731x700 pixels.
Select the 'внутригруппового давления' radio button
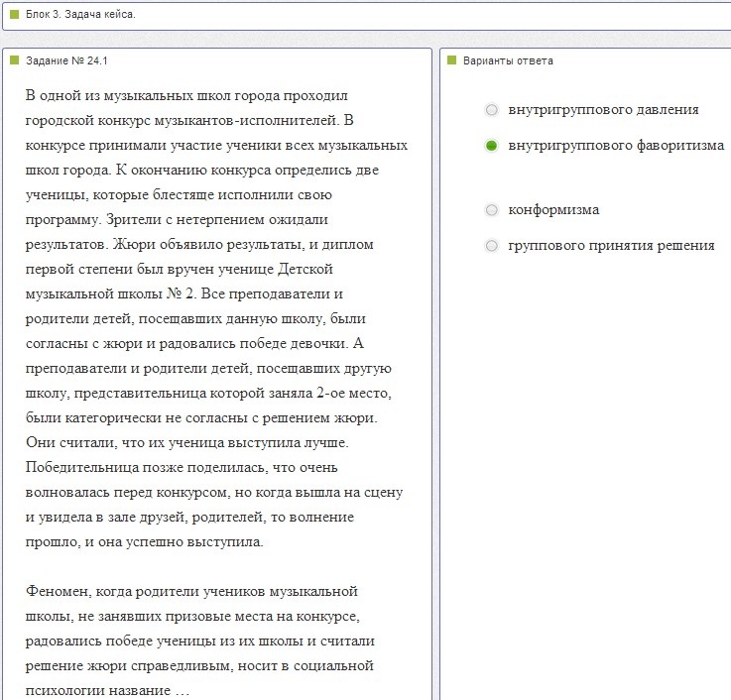tap(491, 110)
